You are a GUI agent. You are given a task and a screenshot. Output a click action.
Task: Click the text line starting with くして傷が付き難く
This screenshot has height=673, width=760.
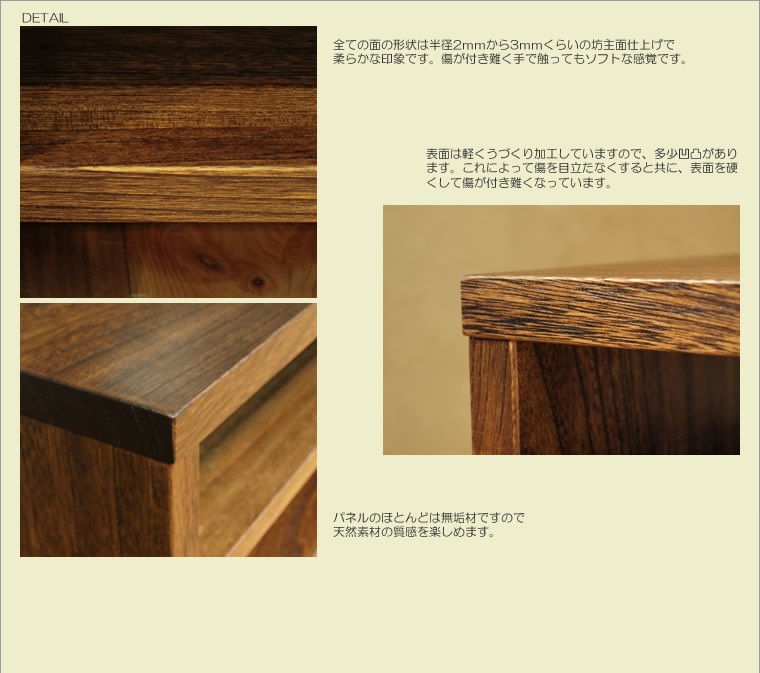[518, 183]
